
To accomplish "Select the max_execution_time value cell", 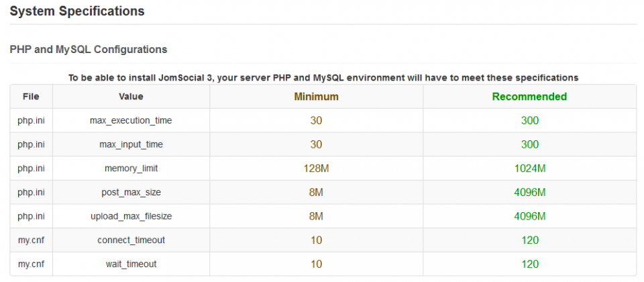I will tap(131, 120).
